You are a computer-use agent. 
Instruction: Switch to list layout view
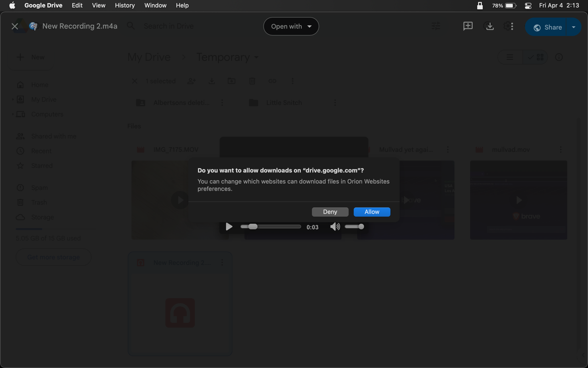click(510, 57)
